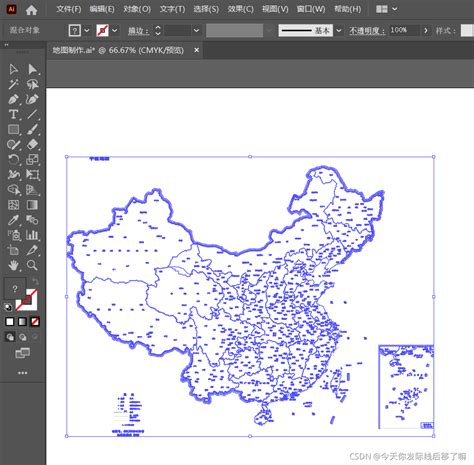This screenshot has height=465, width=474.
Task: Open the 基本 brush definition dropdown
Action: 339,30
